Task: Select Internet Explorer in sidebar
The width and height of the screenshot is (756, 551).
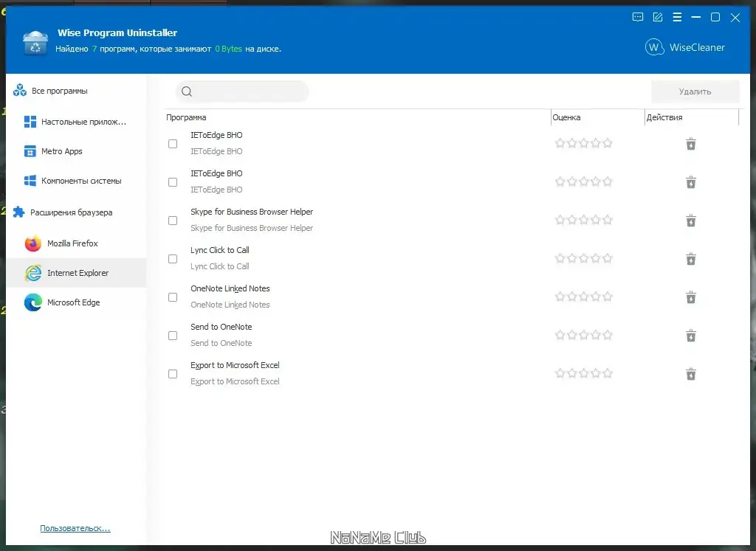Action: tap(76, 273)
